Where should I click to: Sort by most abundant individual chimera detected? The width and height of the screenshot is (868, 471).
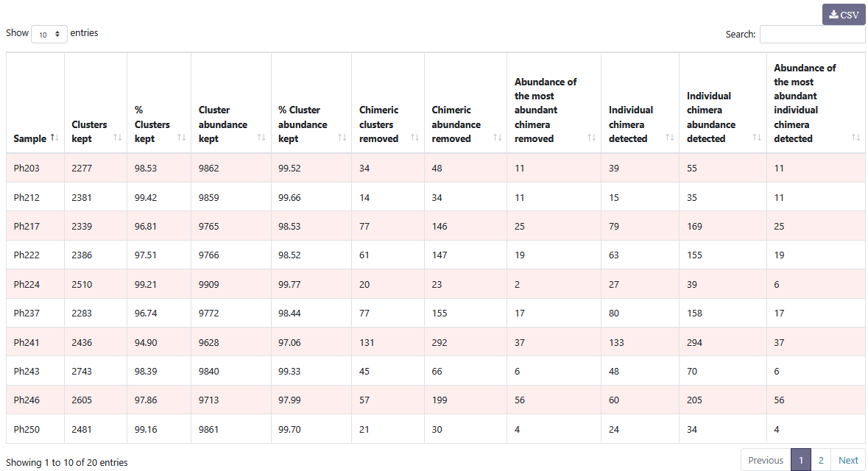click(855, 138)
